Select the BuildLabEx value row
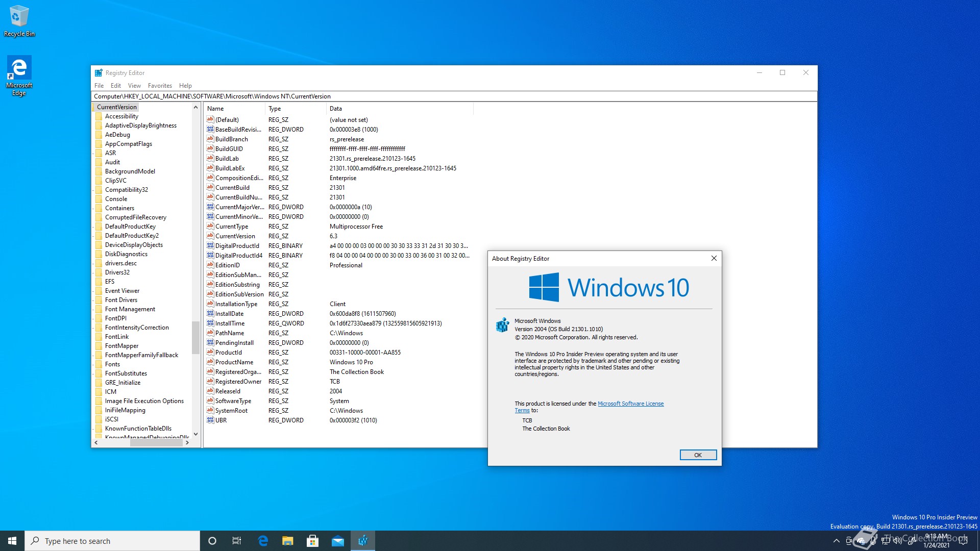The width and height of the screenshot is (980, 551). coord(339,168)
